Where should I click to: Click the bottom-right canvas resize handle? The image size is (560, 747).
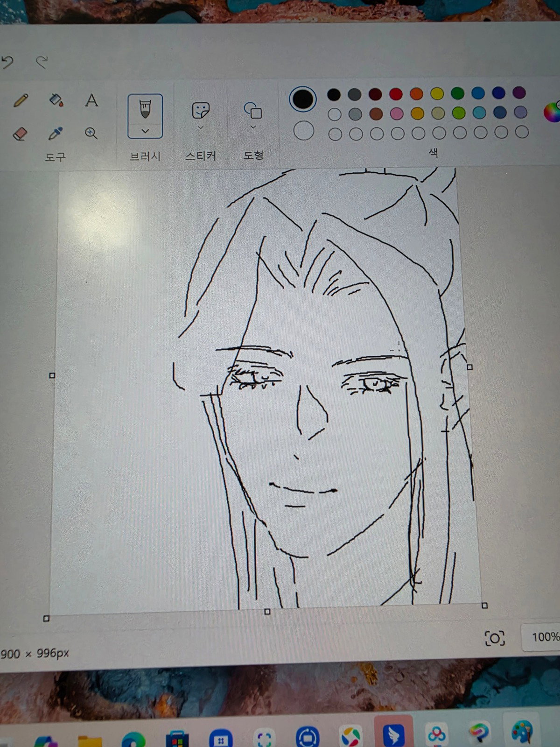click(x=484, y=606)
